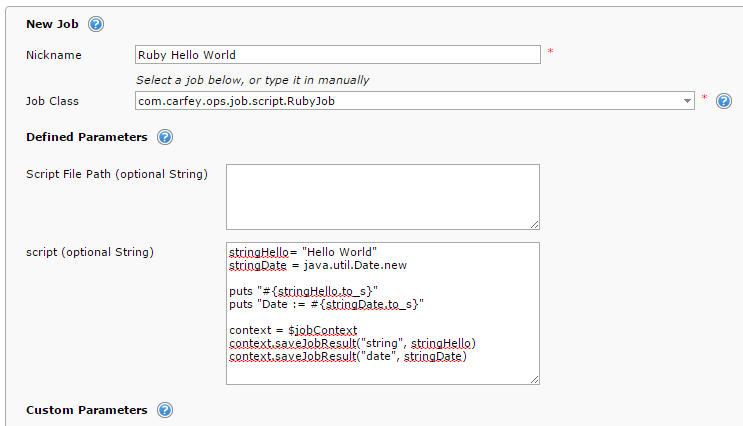This screenshot has width=743, height=426.
Task: Focus the Nickname field with Ruby Hello World
Action: pyautogui.click(x=337, y=55)
